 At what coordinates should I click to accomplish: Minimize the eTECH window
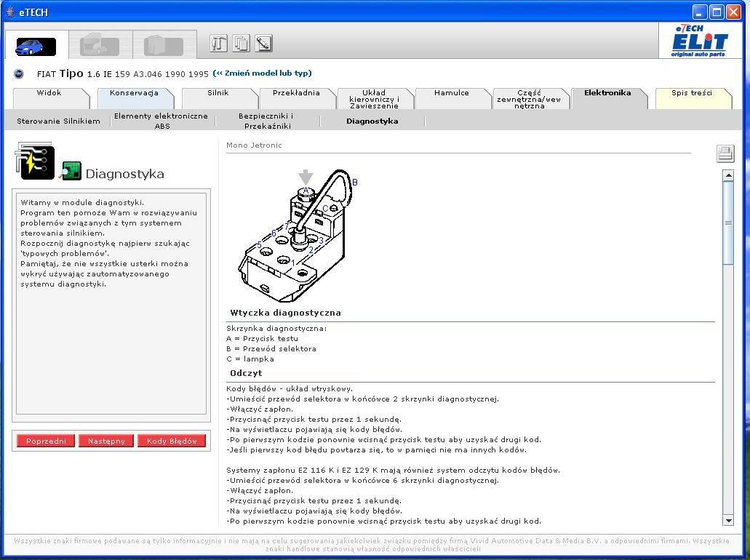pyautogui.click(x=700, y=12)
